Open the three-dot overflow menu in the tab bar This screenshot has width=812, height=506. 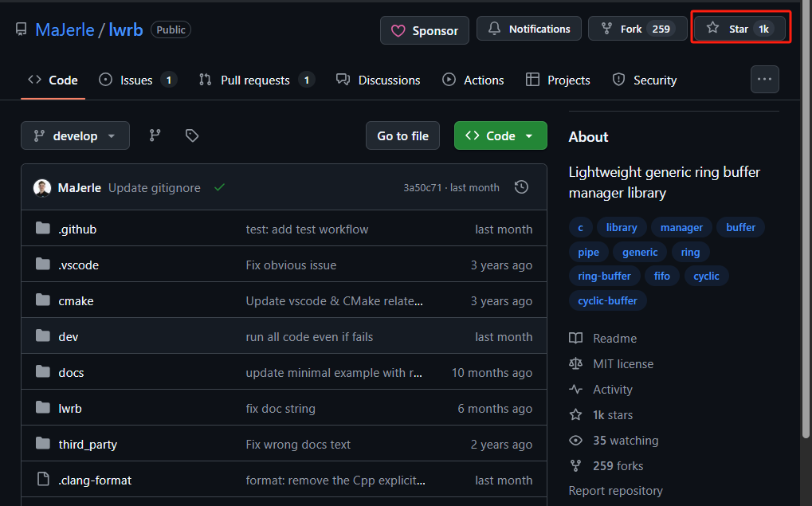765,79
